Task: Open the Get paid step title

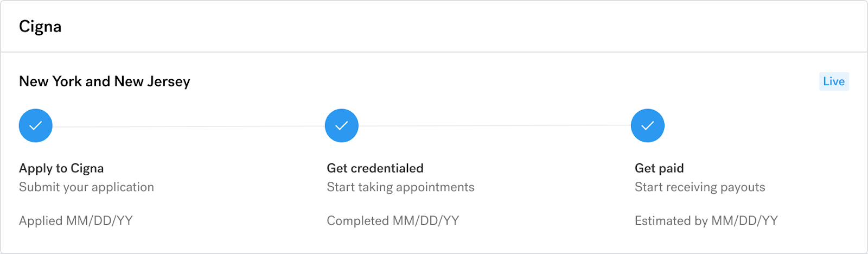Action: click(659, 168)
